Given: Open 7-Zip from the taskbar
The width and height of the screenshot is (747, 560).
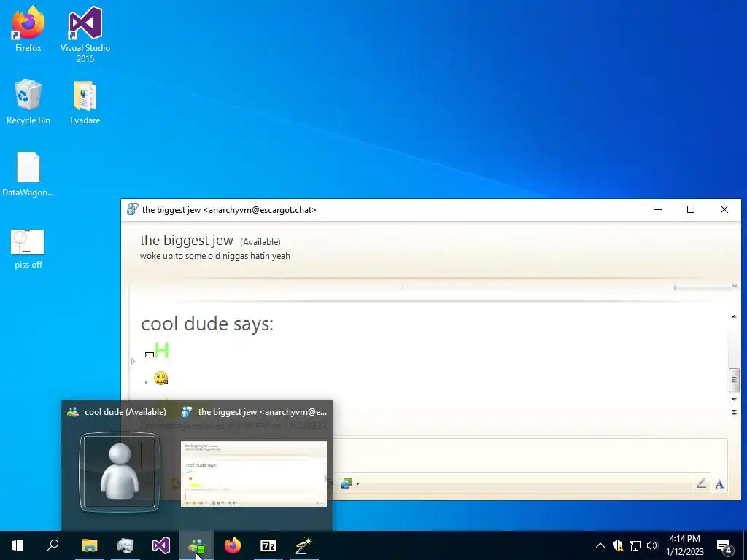Looking at the screenshot, I should coord(268,545).
